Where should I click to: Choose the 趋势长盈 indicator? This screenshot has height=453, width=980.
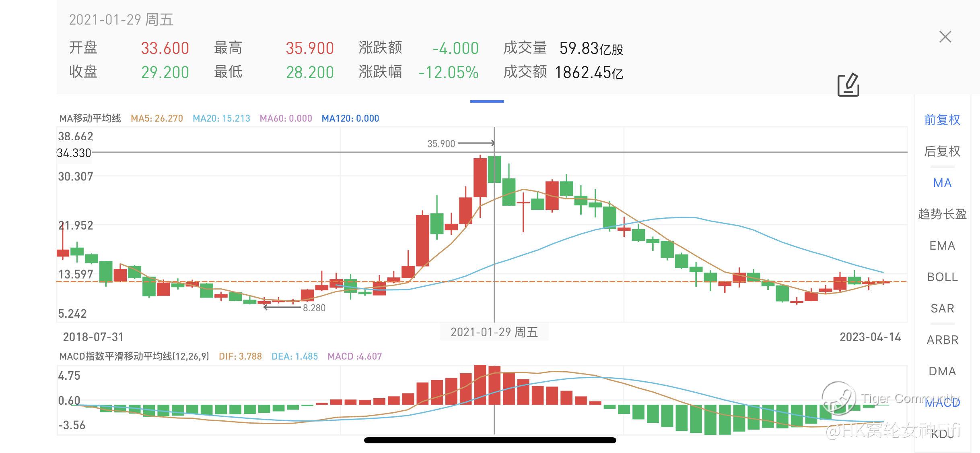942,214
